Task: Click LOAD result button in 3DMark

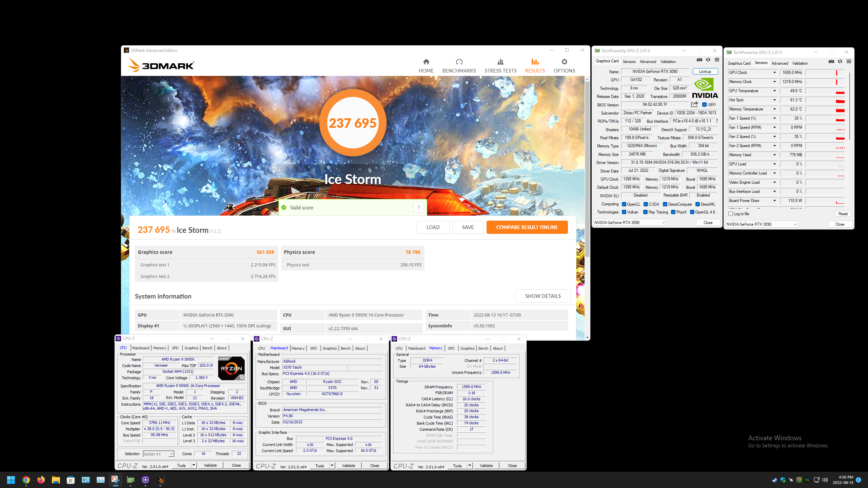Action: pos(433,227)
